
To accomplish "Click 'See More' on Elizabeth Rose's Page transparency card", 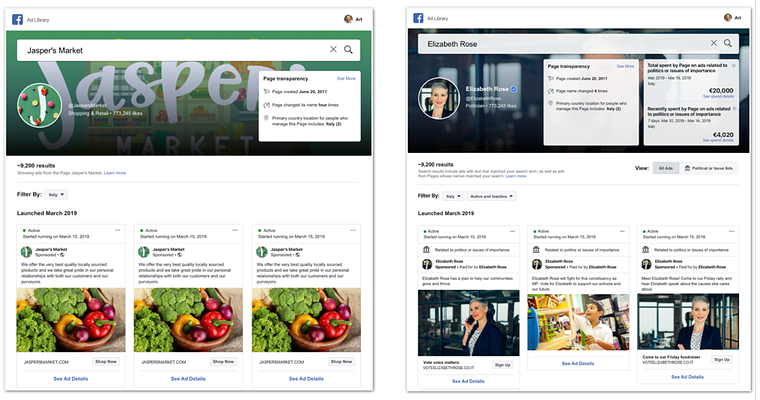I will tap(625, 66).
